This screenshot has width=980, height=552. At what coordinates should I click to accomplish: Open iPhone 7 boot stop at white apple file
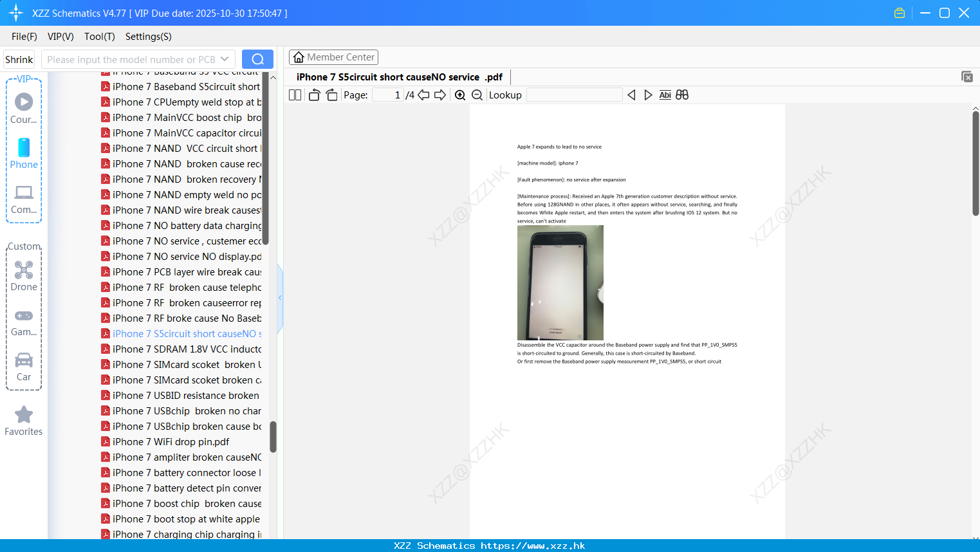pyautogui.click(x=181, y=519)
